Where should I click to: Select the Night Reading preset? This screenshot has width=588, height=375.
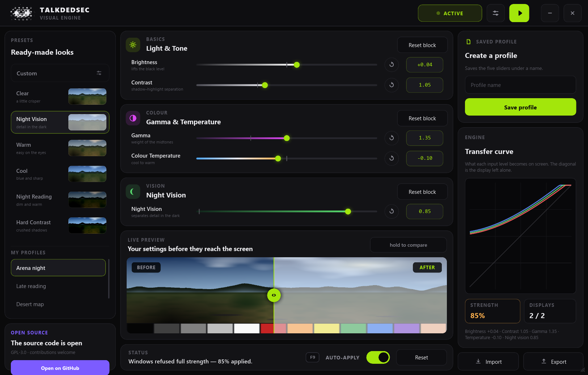60,200
